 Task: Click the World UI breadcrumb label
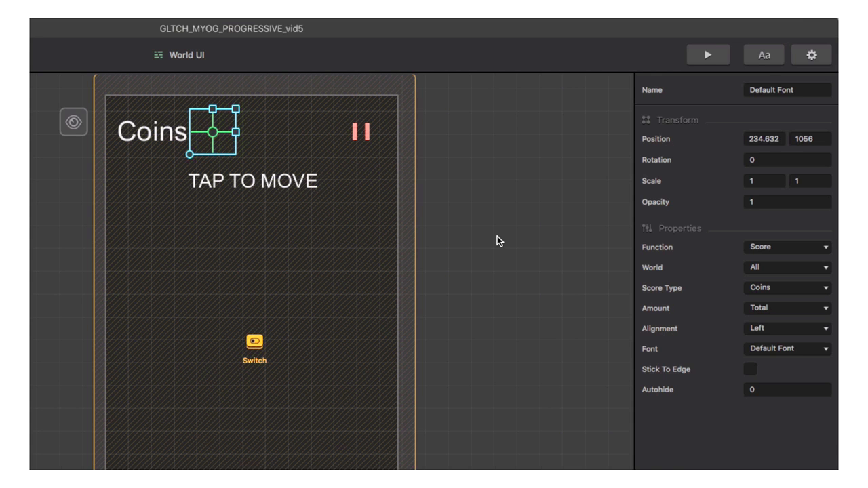pyautogui.click(x=186, y=55)
